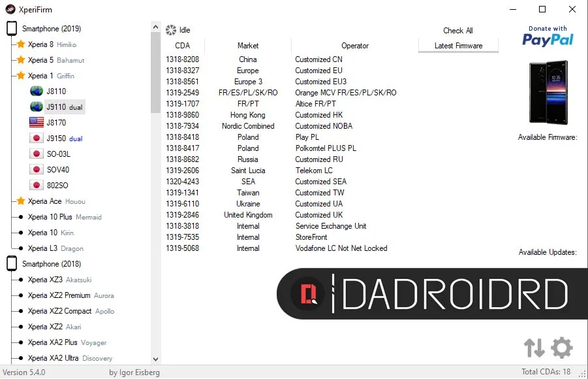Viewport: 588px width, 379px height.
Task: Select the J9150 dual model
Action: coord(65,139)
